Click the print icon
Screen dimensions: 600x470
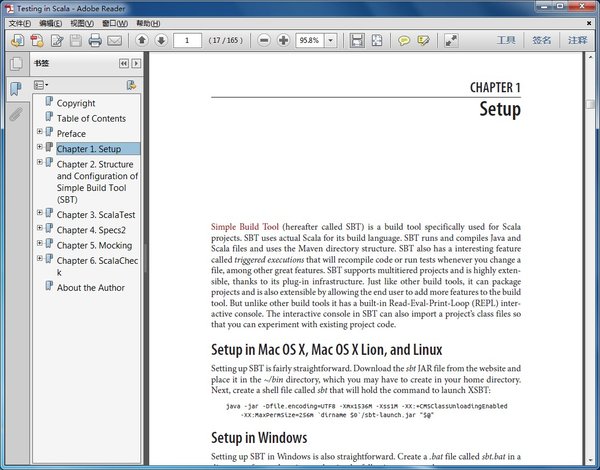pyautogui.click(x=95, y=40)
